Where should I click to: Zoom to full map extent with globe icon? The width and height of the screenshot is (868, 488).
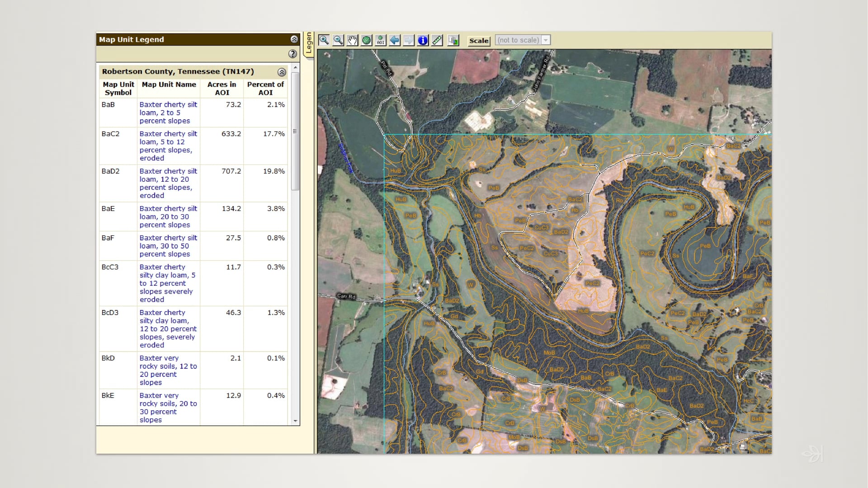367,40
